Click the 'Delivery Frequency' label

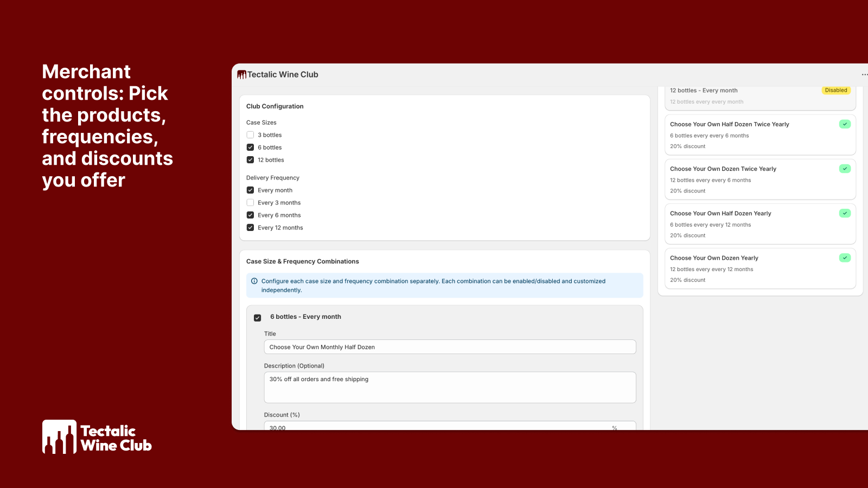[x=273, y=178]
